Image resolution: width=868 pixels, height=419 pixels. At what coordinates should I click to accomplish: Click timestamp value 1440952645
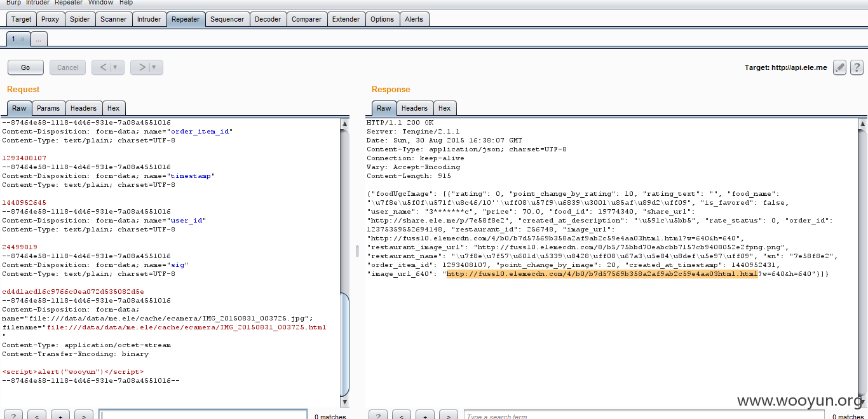tap(24, 203)
